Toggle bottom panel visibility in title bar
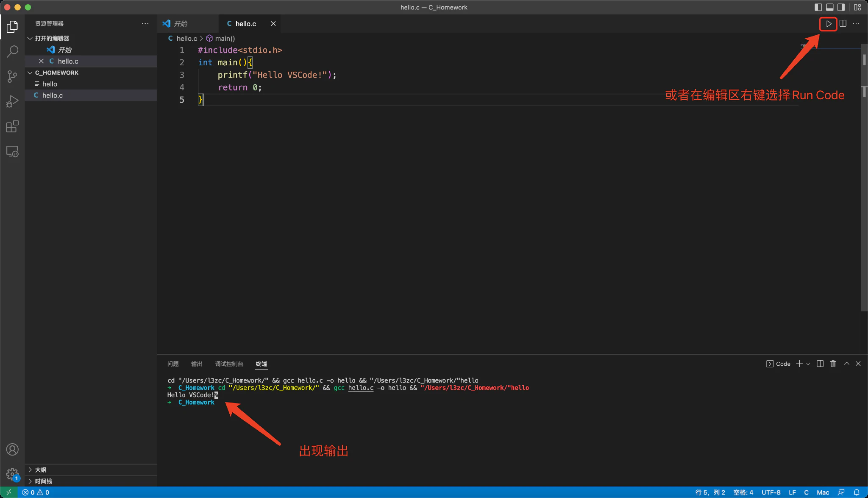868x498 pixels. click(830, 7)
